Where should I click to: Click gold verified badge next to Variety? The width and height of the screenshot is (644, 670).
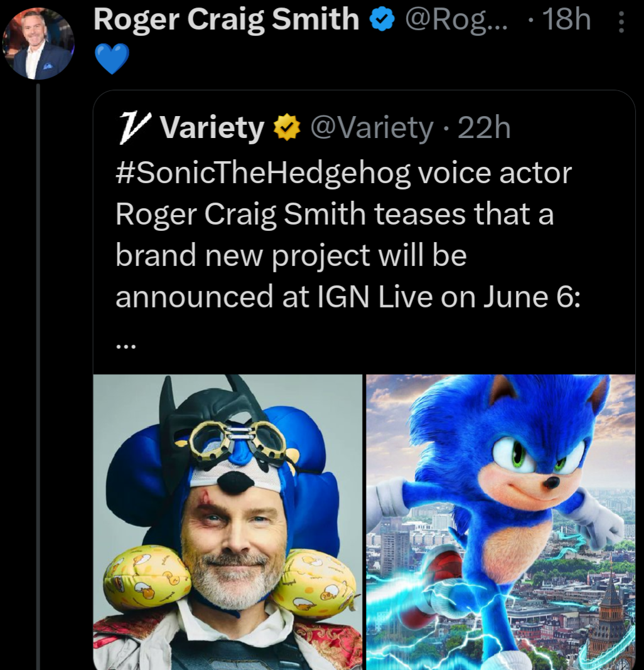point(287,128)
